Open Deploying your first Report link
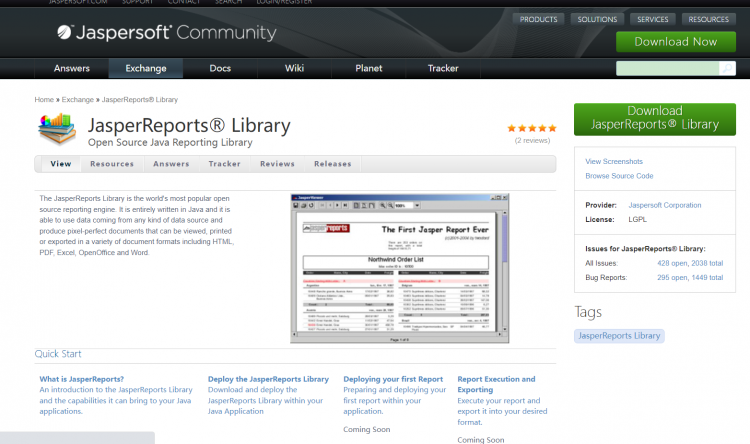The height and width of the screenshot is (444, 750). [393, 379]
